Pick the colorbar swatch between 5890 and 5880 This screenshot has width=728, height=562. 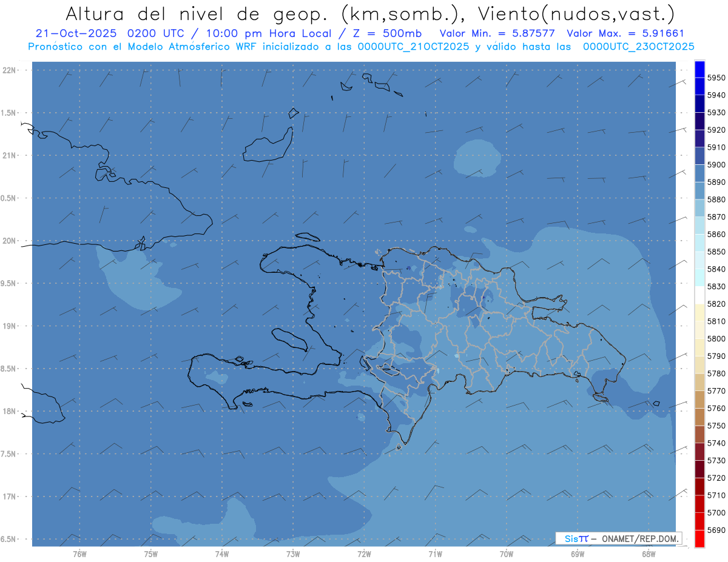[699, 190]
